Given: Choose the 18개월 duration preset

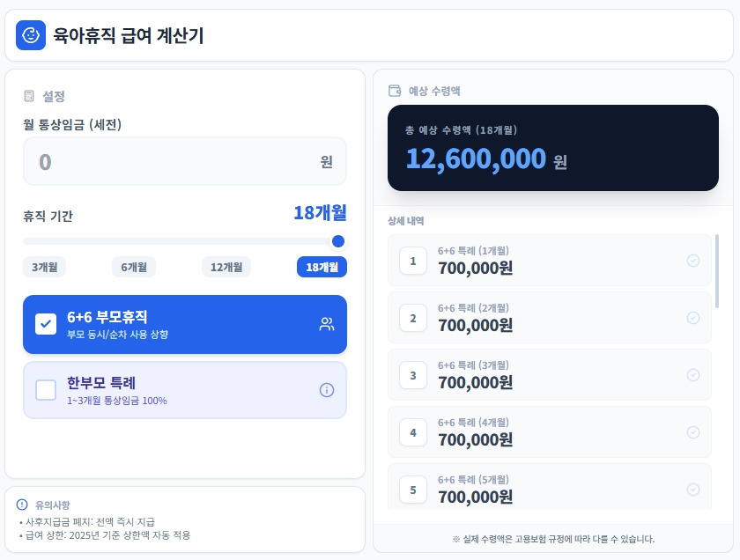Looking at the screenshot, I should [x=322, y=267].
